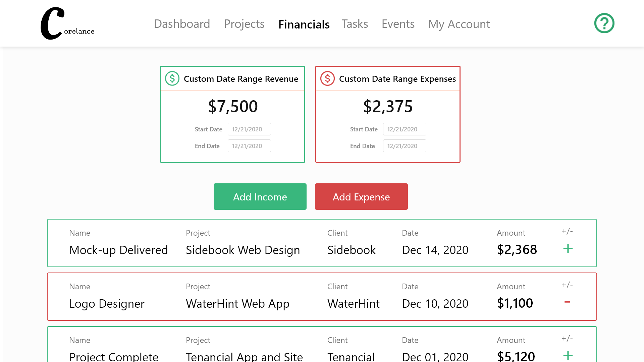The width and height of the screenshot is (644, 362).
Task: Select the Financials nav item
Action: pyautogui.click(x=304, y=24)
